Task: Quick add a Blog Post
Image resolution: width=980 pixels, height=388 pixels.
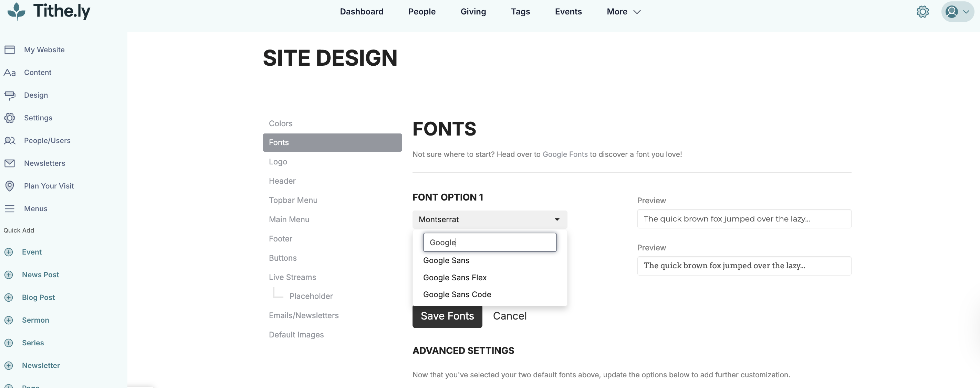Action: [39, 298]
